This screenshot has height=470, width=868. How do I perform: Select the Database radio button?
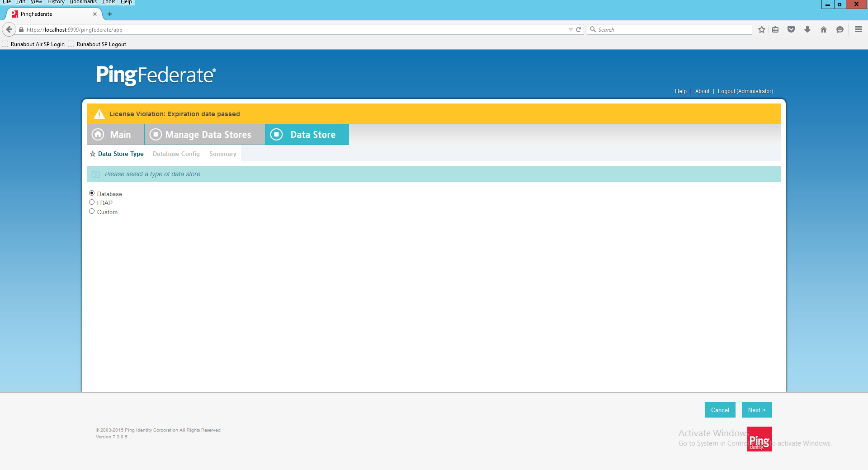[92, 193]
